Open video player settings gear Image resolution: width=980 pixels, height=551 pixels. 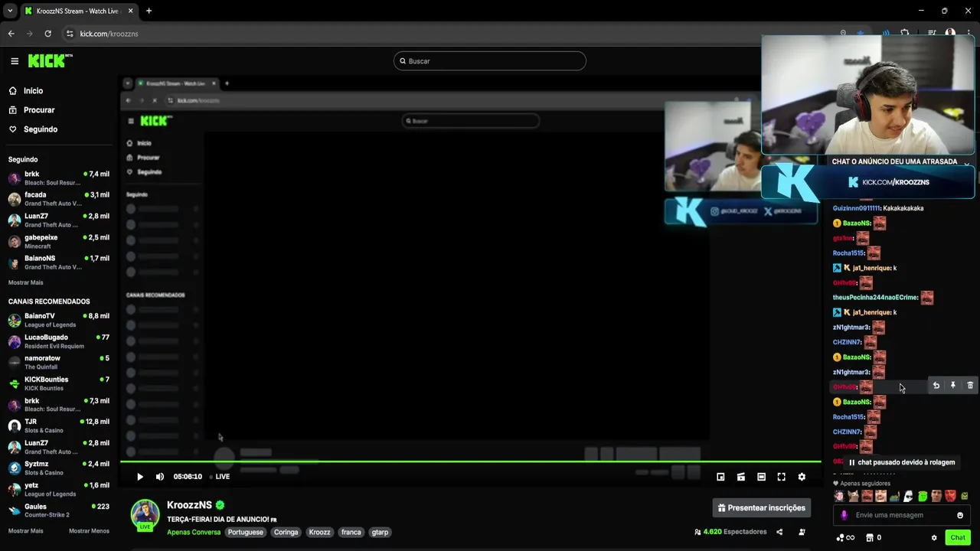click(x=802, y=477)
